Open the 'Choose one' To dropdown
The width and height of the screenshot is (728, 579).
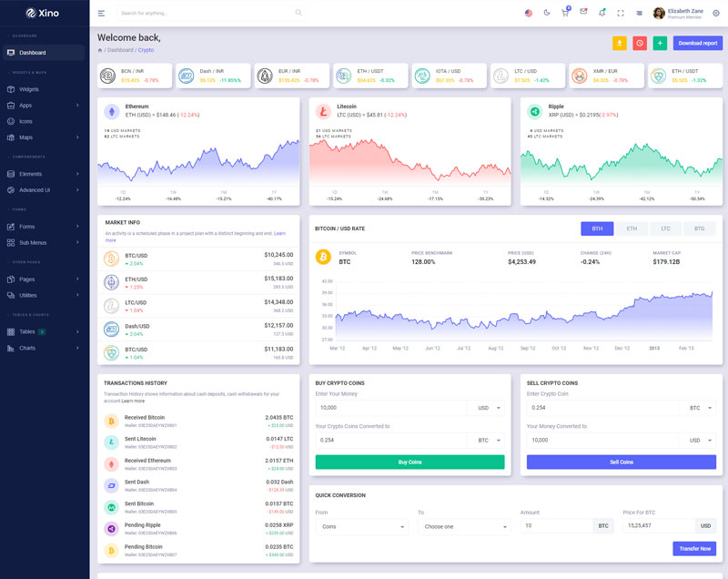pyautogui.click(x=464, y=526)
